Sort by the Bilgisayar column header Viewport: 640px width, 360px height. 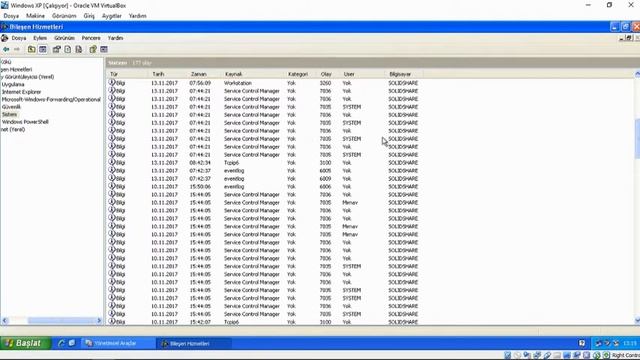(404, 74)
